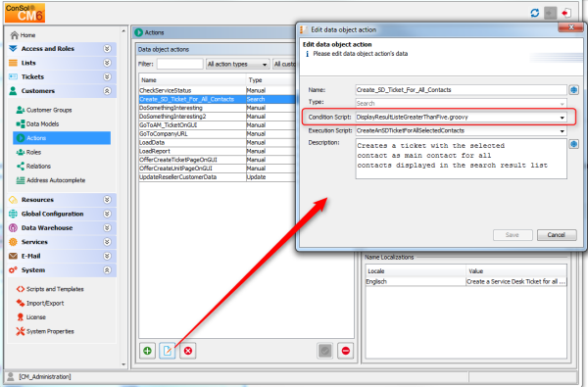
Task: Open the Home navigation item
Action: [x=24, y=35]
